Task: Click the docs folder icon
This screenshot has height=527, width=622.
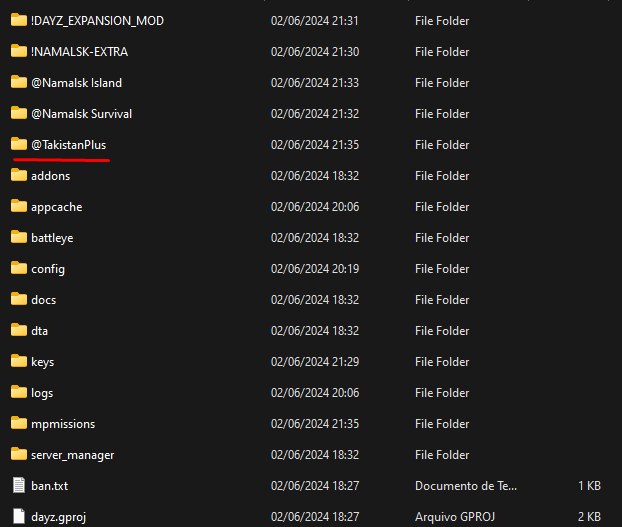Action: (19, 299)
